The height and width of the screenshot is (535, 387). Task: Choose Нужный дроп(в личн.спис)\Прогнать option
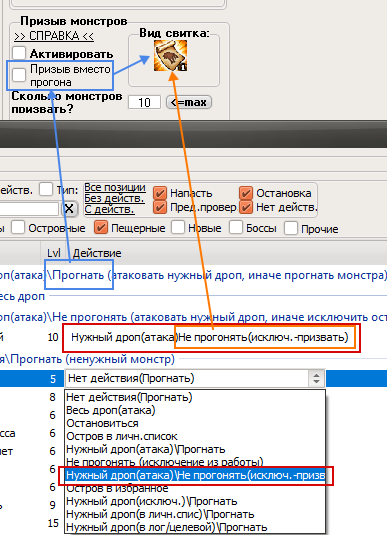pyautogui.click(x=195, y=514)
